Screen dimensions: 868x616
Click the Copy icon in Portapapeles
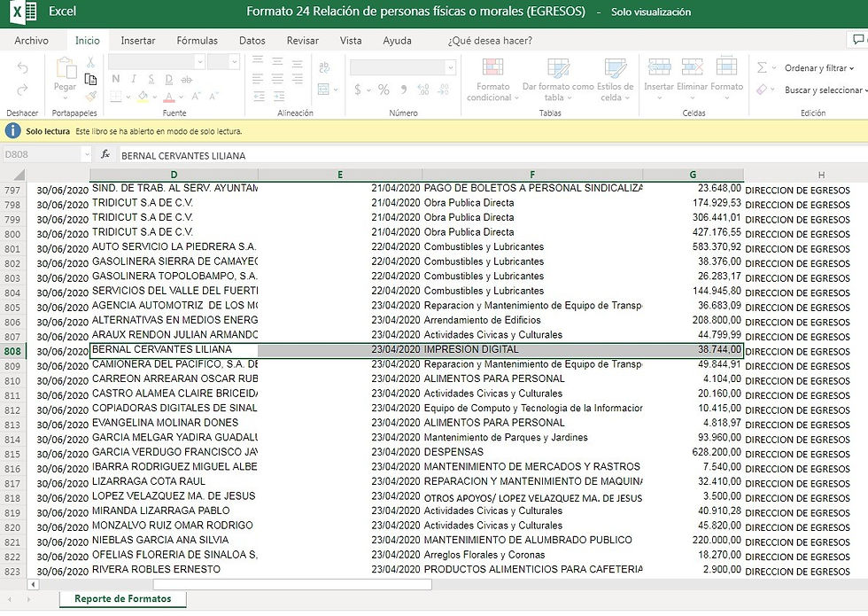[90, 79]
